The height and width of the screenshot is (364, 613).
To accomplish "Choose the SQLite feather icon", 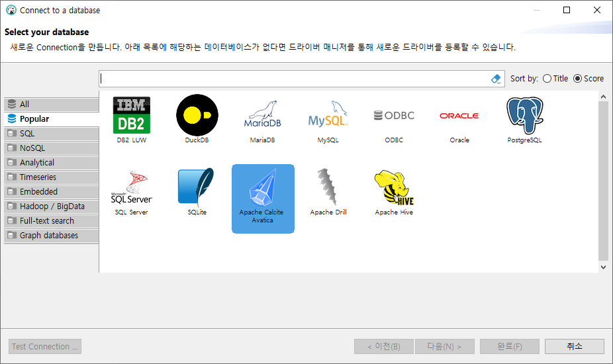I will point(197,187).
